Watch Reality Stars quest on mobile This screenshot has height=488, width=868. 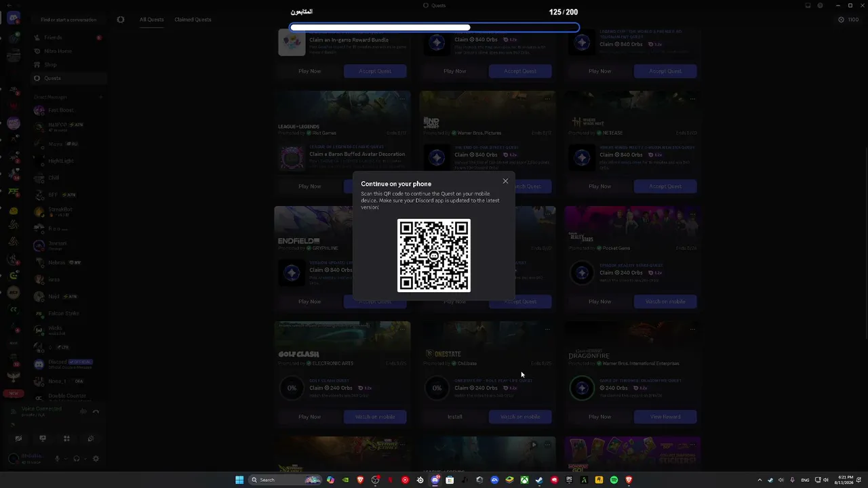665,302
